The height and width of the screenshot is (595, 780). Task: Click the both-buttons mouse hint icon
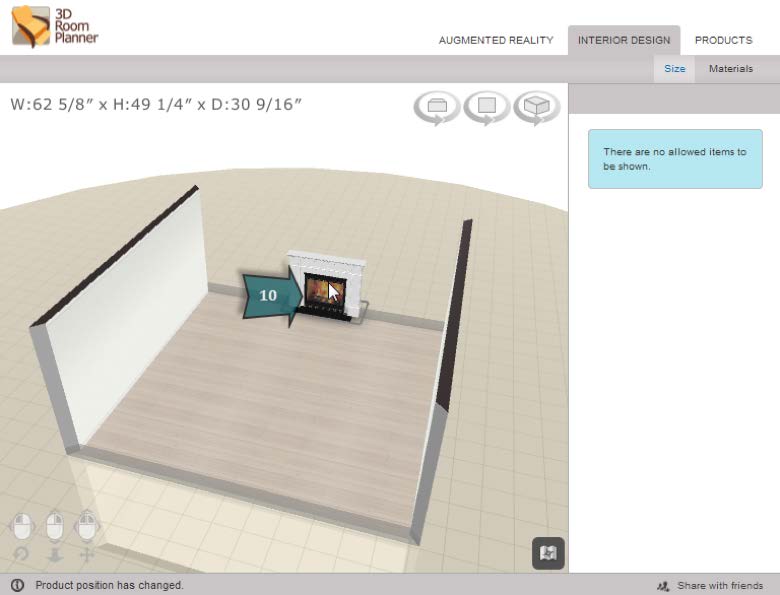coord(87,525)
